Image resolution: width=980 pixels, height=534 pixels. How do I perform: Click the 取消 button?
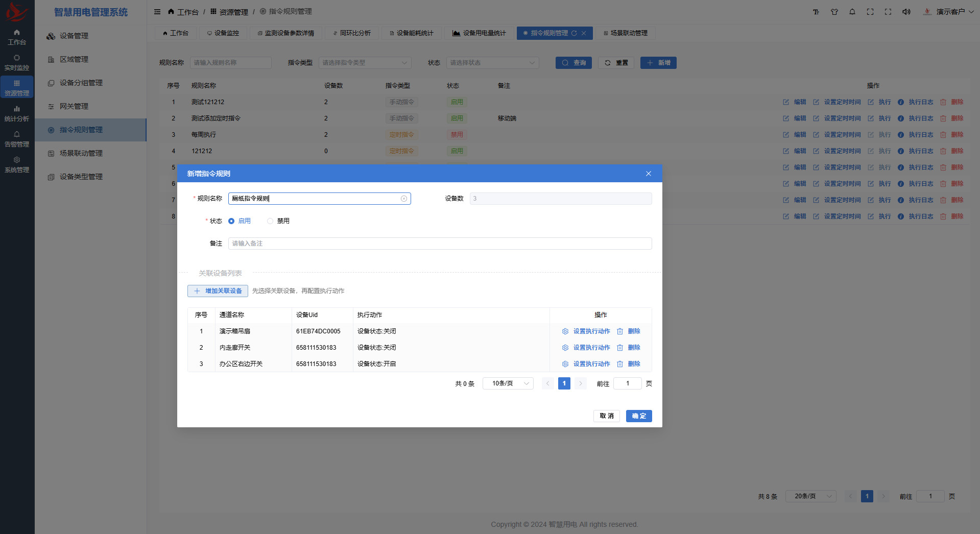[607, 416]
